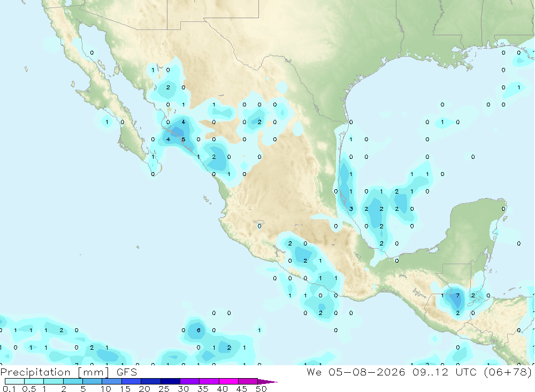This screenshot has width=535, height=392.
Task: Click the date 'We 05-08-2026'
Action: click(356, 372)
